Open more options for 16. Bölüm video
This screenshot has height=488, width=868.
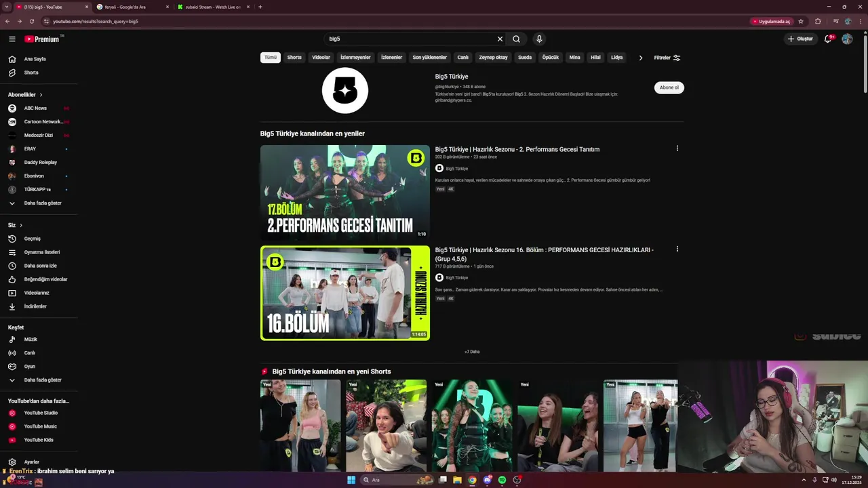pos(677,249)
